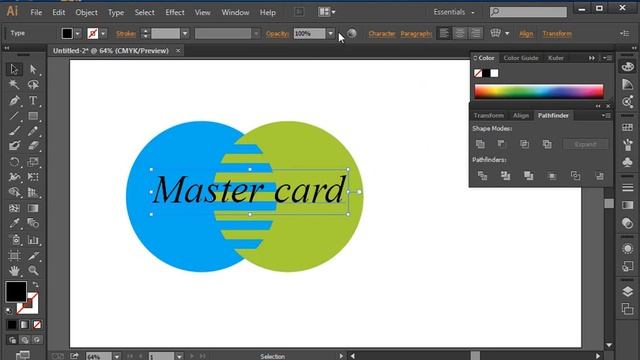Viewport: 640px width, 360px height.
Task: Align text right in control bar
Action: click(476, 33)
